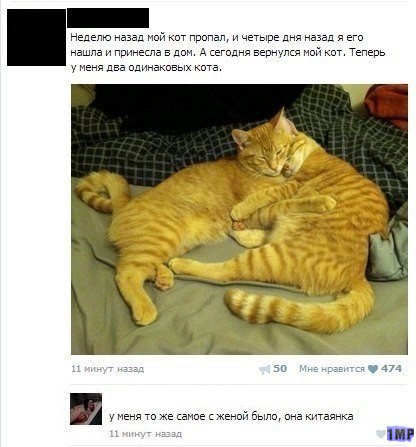This screenshot has width=416, height=447.
Task: Click the red cloth in photo corner
Action: coord(387,105)
